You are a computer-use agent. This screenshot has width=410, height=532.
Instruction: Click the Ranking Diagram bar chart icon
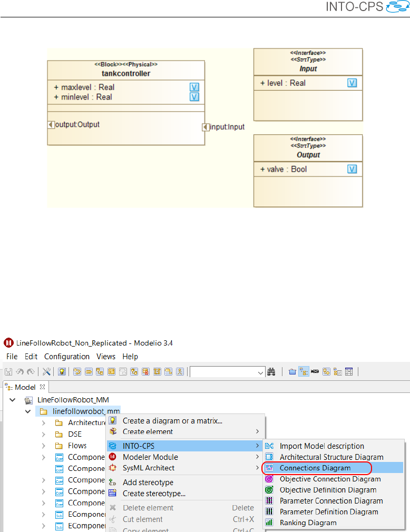coord(269,523)
